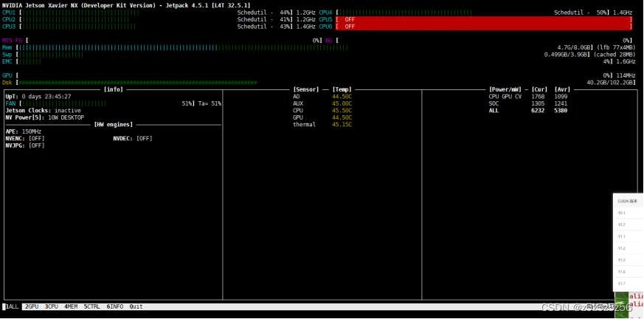The image size is (644, 319).
Task: Click the 'Schedutil - 44%' text
Action: (265, 13)
